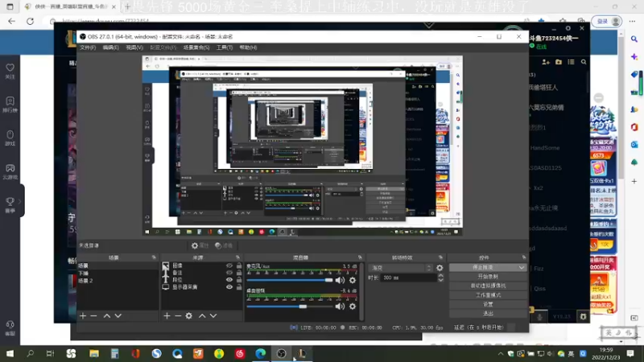Viewport: 644px width, 362px height.
Task: Open Edge browser from the taskbar
Action: pos(260,353)
